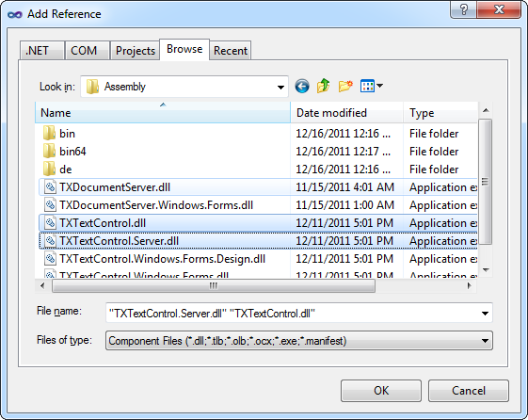Click the TXTextControl.Server.dll file icon
The height and width of the screenshot is (420, 528).
(x=50, y=240)
